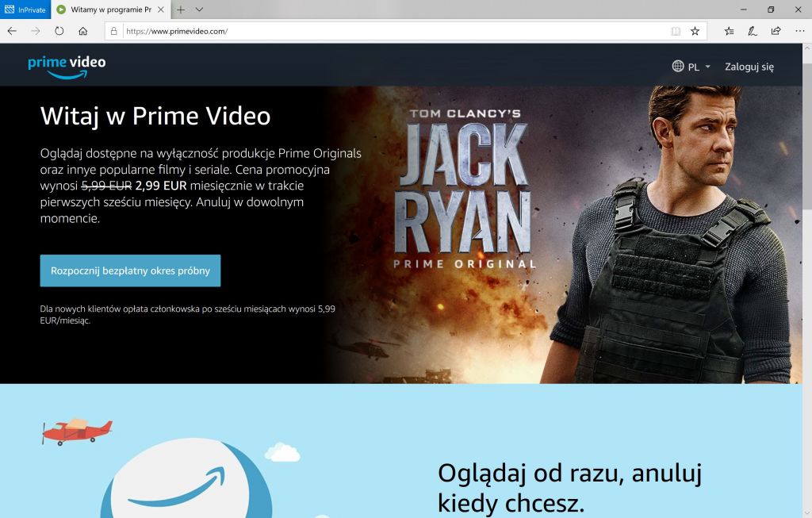812x518 pixels.
Task: Click the 2,99 EUR promotional price text
Action: [x=160, y=186]
